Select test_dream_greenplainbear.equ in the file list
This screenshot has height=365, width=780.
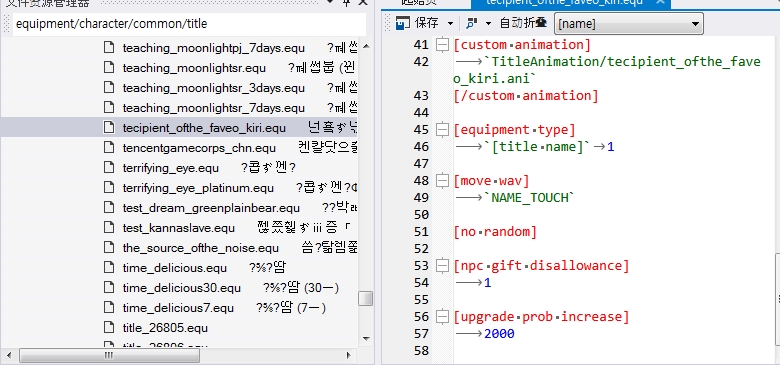point(211,208)
